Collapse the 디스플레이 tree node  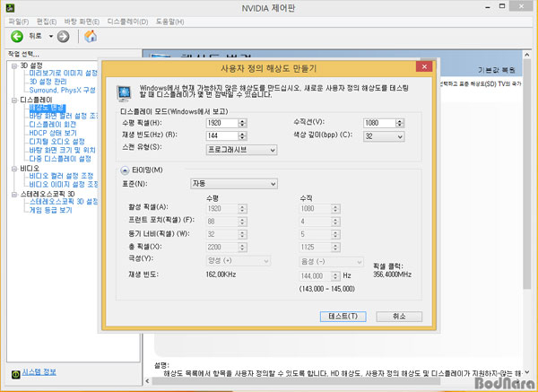click(x=14, y=100)
